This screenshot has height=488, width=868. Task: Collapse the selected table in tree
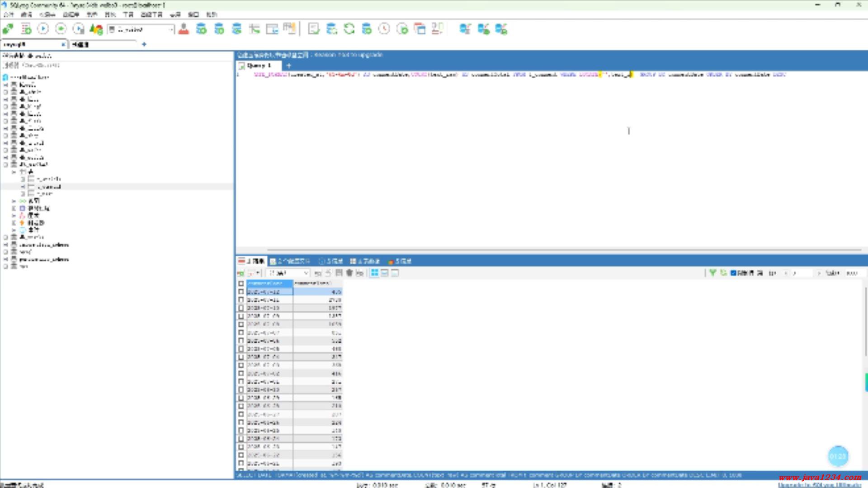pos(23,187)
